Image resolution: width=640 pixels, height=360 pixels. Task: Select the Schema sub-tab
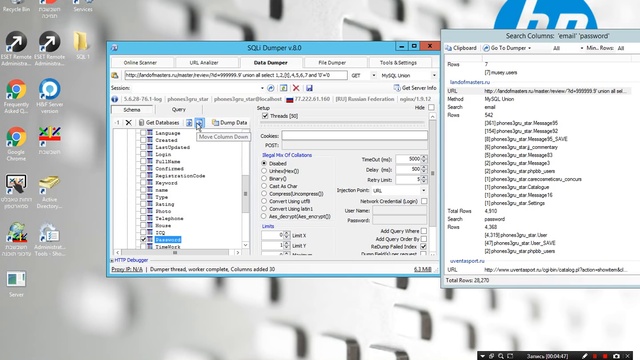(x=132, y=110)
